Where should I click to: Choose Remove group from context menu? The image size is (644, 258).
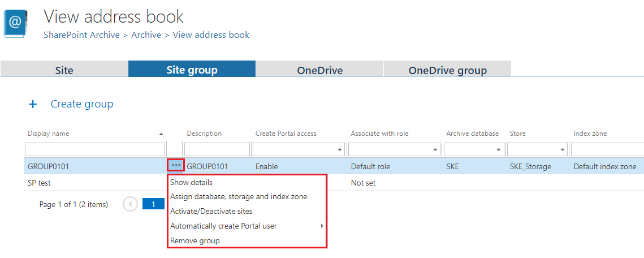(195, 240)
